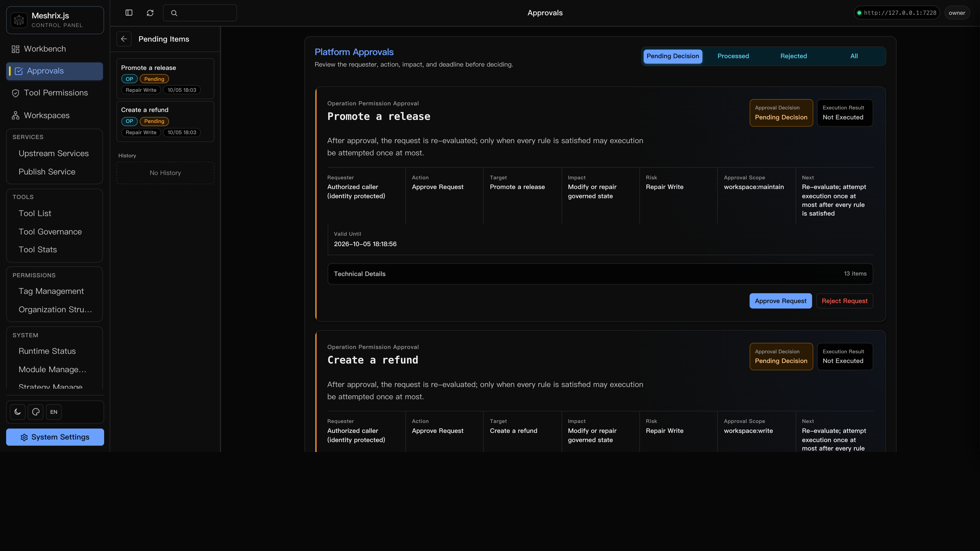Open Runtime Status page

pos(47,351)
